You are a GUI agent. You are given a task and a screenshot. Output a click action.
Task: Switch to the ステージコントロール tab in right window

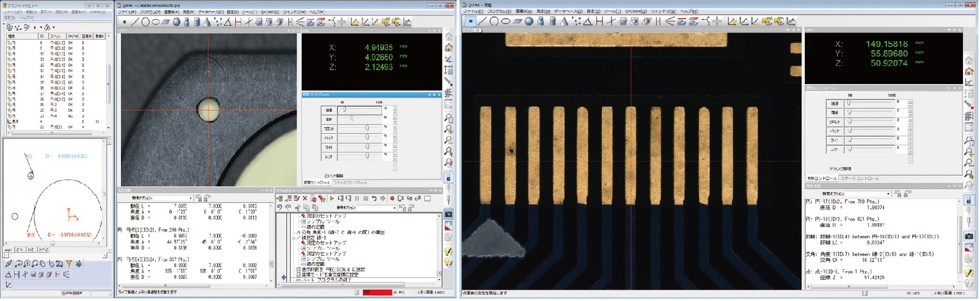coord(859,178)
